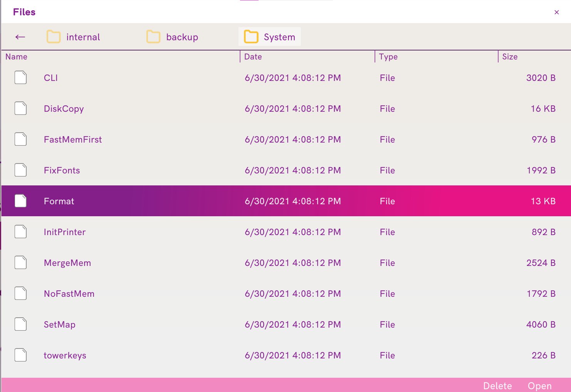Select the InitPrinter file name

click(65, 232)
